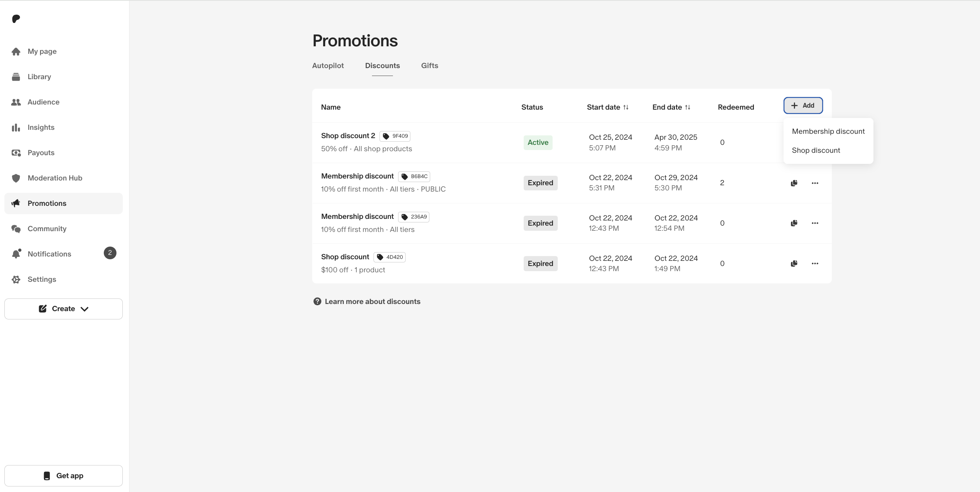The image size is (980, 492).
Task: Open more options for 4D420 Shop discount
Action: (x=815, y=264)
